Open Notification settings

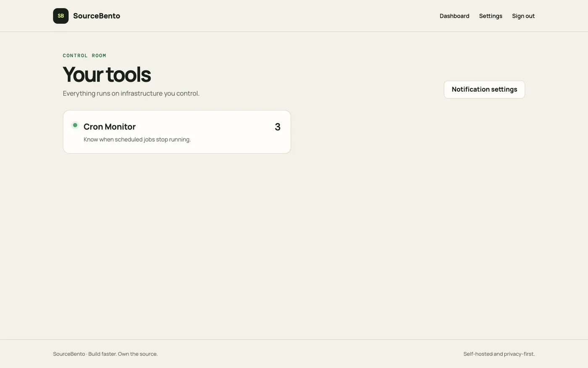[x=484, y=90]
